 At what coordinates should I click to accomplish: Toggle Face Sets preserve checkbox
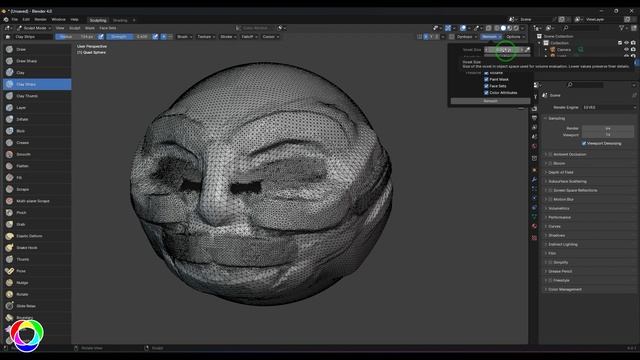pyautogui.click(x=486, y=86)
